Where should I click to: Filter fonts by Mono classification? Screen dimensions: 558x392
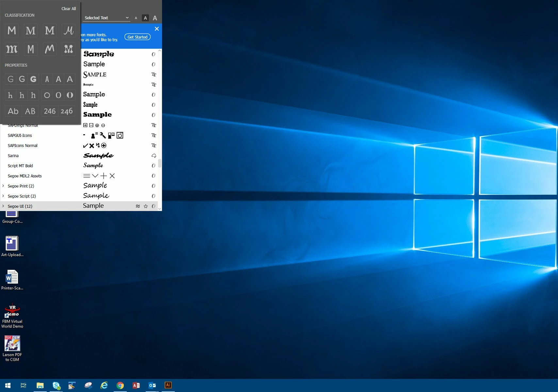coord(31,49)
